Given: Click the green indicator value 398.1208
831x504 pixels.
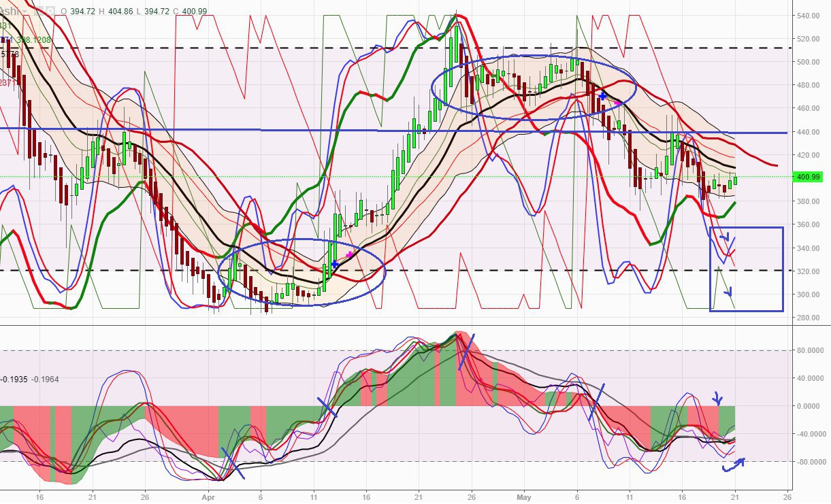Looking at the screenshot, I should pos(34,40).
